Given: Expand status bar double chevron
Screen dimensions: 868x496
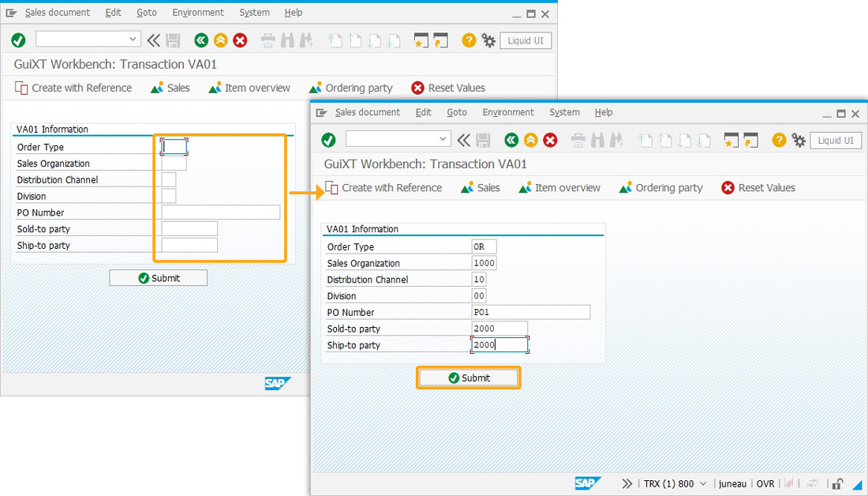Looking at the screenshot, I should [627, 484].
